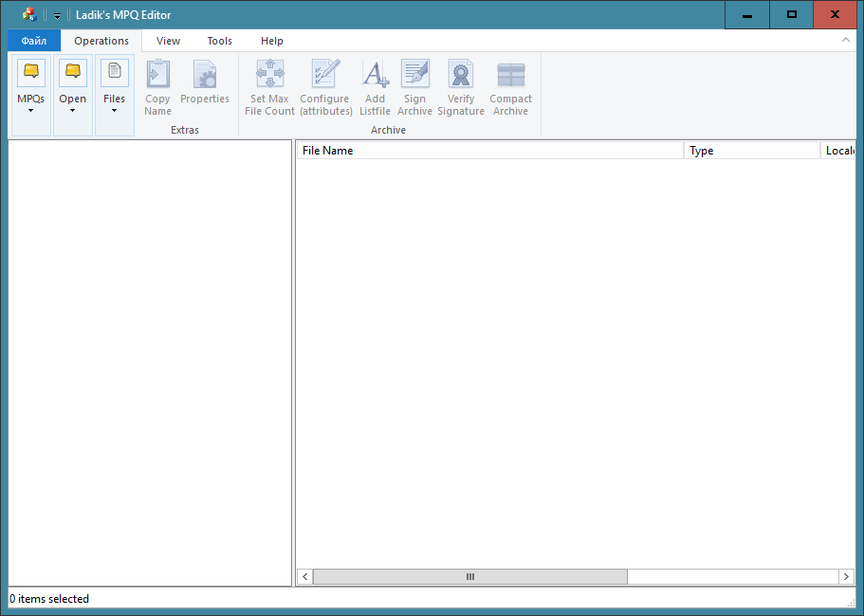Click the Sign Archive icon
This screenshot has height=616, width=864.
(414, 74)
